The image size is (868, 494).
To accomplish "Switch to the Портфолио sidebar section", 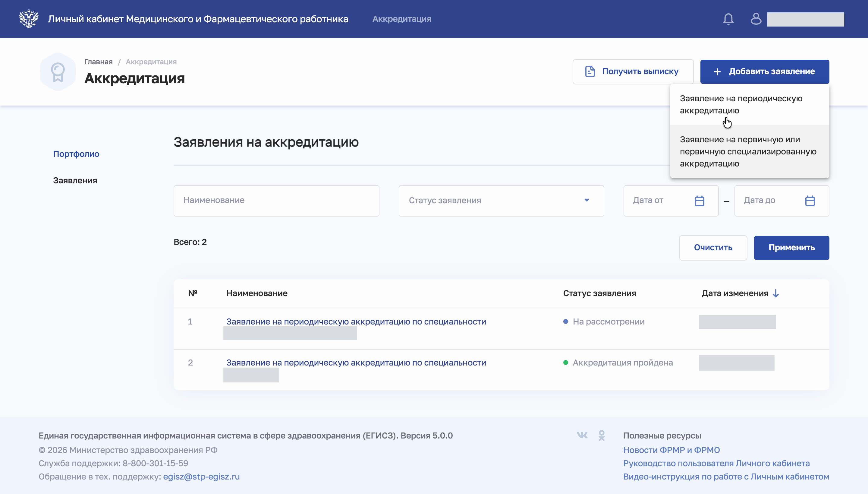I will coord(76,154).
